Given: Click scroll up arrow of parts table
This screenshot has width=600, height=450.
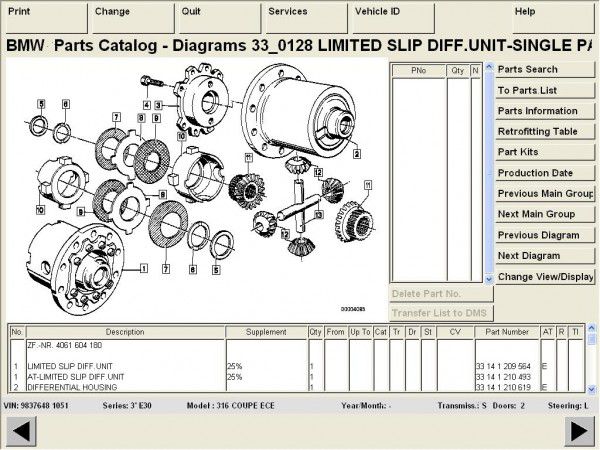Looking at the screenshot, I should click(x=591, y=328).
